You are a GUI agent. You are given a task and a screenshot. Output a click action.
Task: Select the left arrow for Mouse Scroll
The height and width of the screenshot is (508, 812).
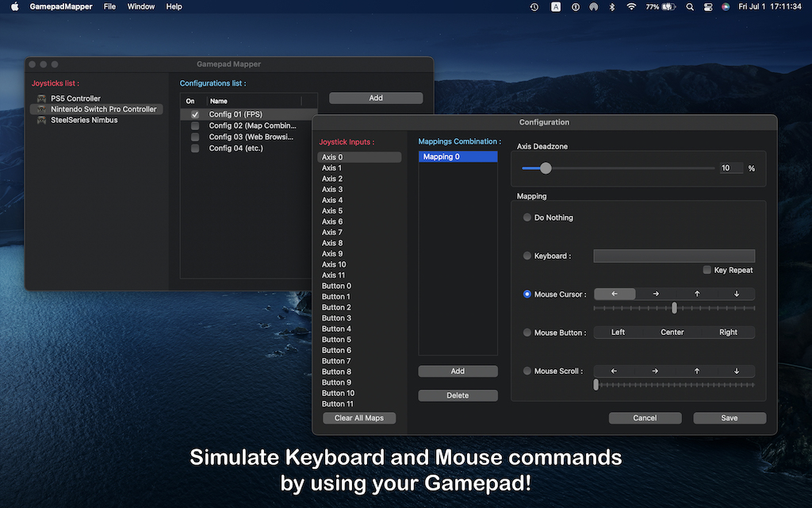coord(615,371)
